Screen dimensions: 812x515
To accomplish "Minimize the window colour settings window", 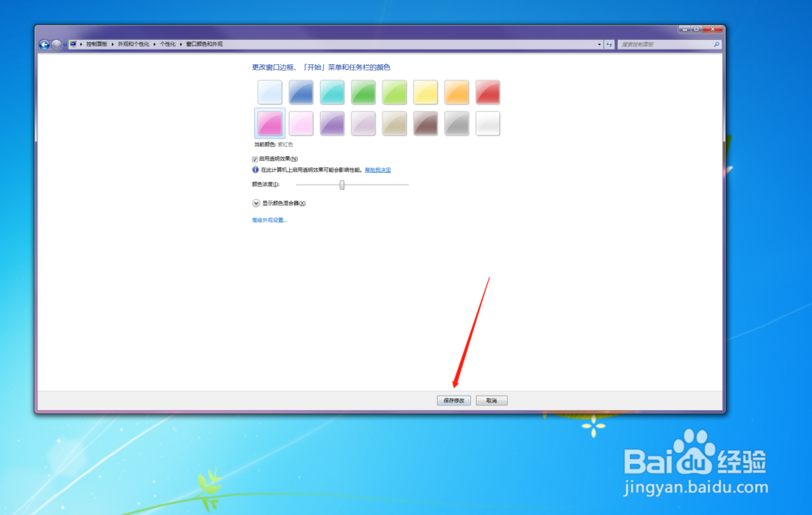I will pyautogui.click(x=685, y=29).
